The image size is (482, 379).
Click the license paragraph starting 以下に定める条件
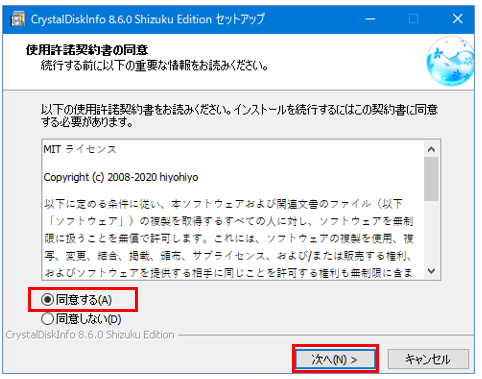point(229,238)
